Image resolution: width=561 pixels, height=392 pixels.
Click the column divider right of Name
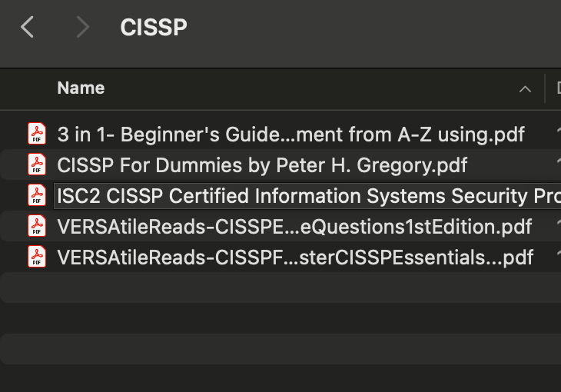coord(545,88)
